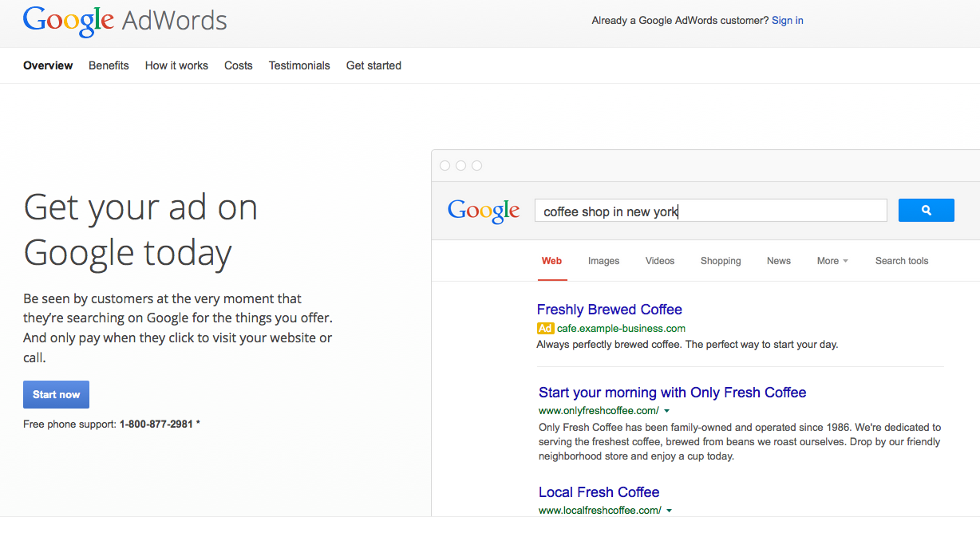Viewport: 980px width, 533px height.
Task: Select the Shopping search tab
Action: tap(721, 261)
